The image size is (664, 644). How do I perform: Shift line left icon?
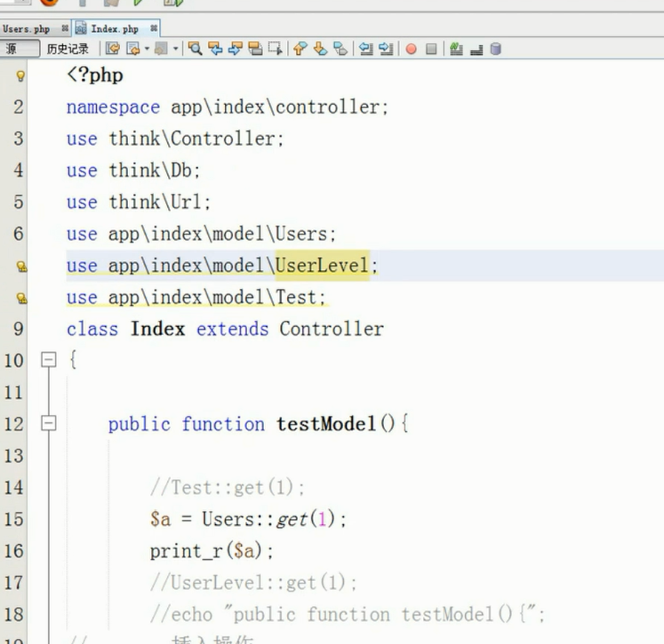point(366,49)
